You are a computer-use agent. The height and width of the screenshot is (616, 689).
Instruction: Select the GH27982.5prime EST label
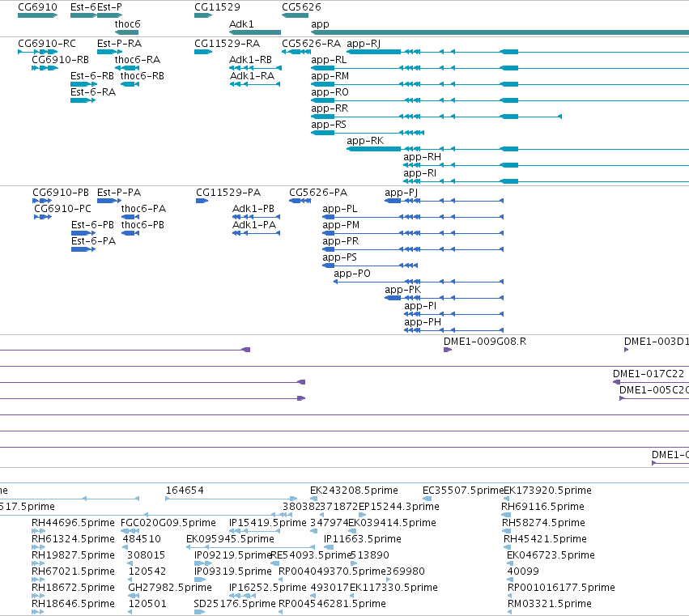pyautogui.click(x=169, y=588)
